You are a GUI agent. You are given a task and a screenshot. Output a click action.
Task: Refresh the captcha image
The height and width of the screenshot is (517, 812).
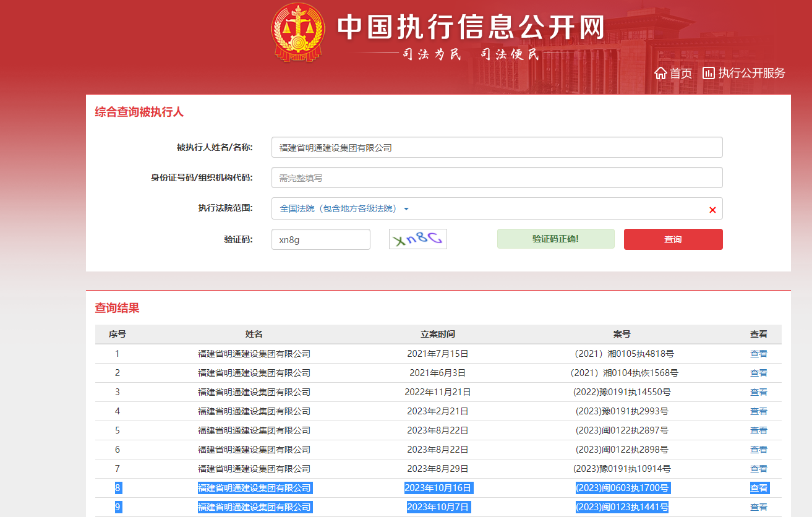click(x=418, y=239)
